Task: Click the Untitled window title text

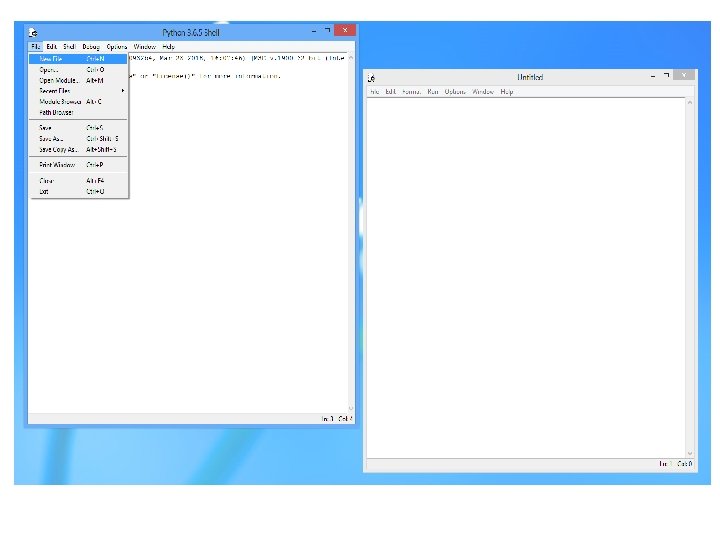Action: 530,77
